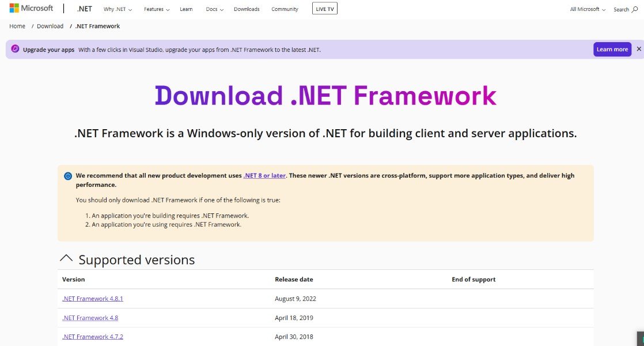Click the Microsoft logo
This screenshot has width=644, height=346.
(x=31, y=8)
